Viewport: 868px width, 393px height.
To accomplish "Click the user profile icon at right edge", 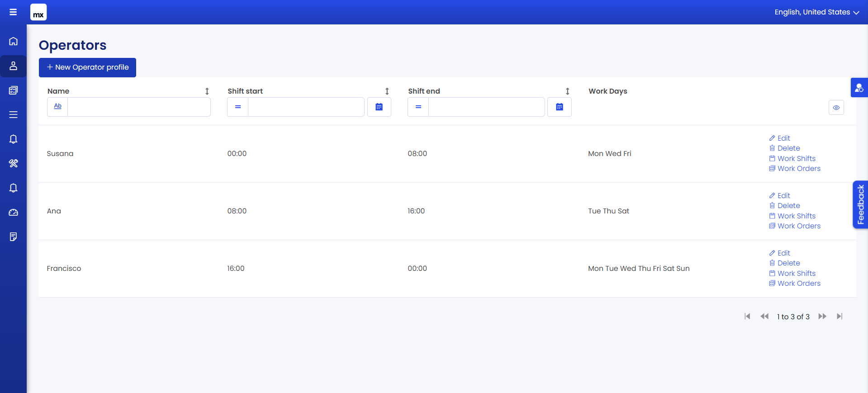I will (859, 88).
